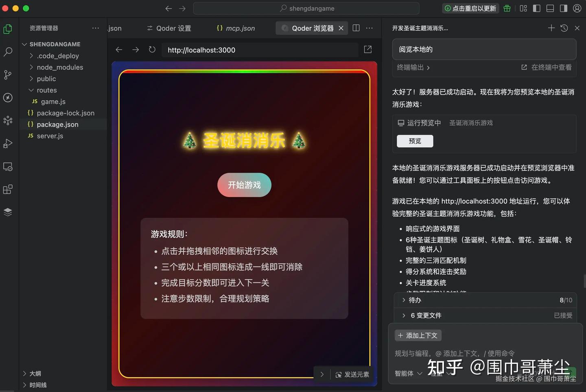Toggle the primary sidebar visibility
Viewport: 586px width, 392px height.
[x=536, y=8]
